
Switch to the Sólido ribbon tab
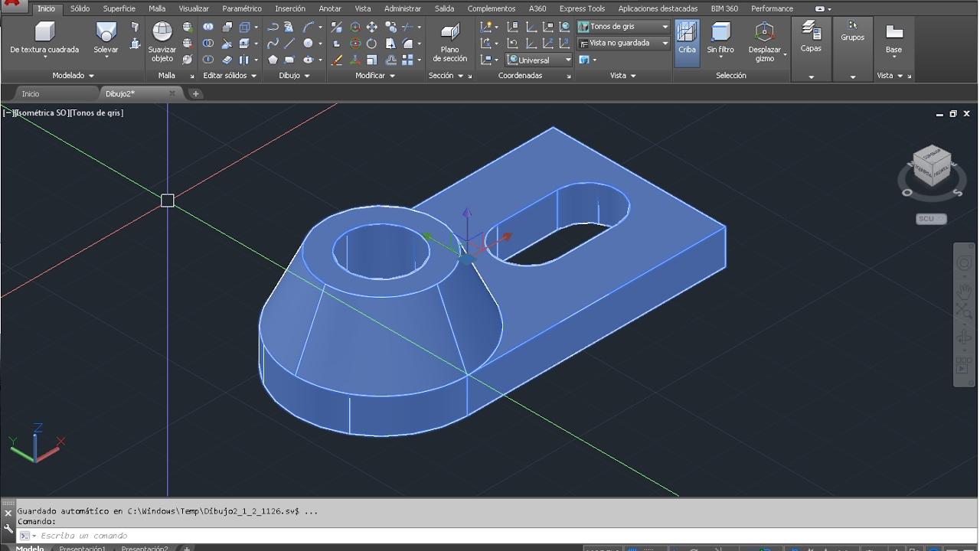(x=80, y=8)
